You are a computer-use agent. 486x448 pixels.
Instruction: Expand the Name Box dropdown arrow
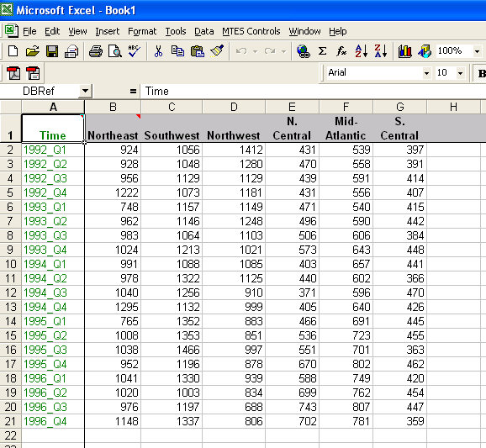(x=85, y=92)
